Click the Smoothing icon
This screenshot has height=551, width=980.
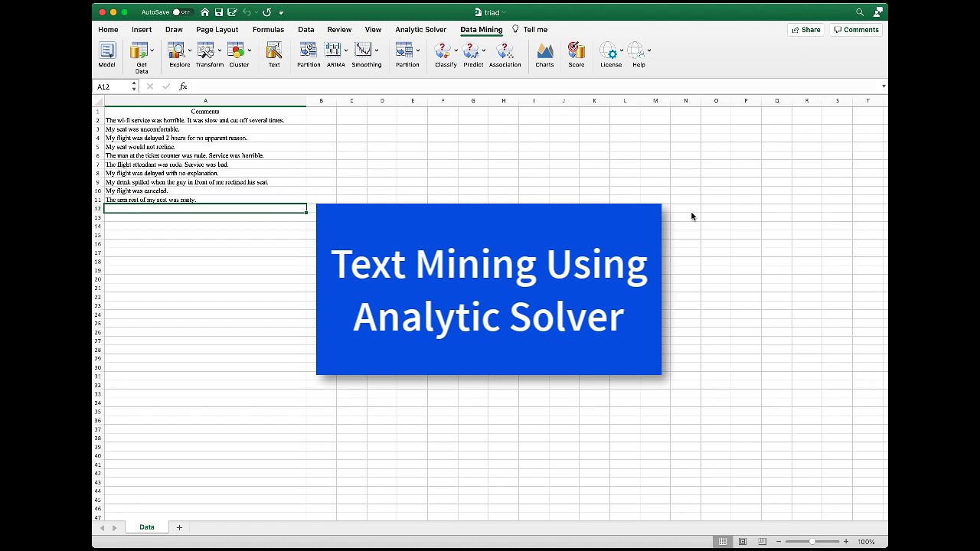coord(364,51)
